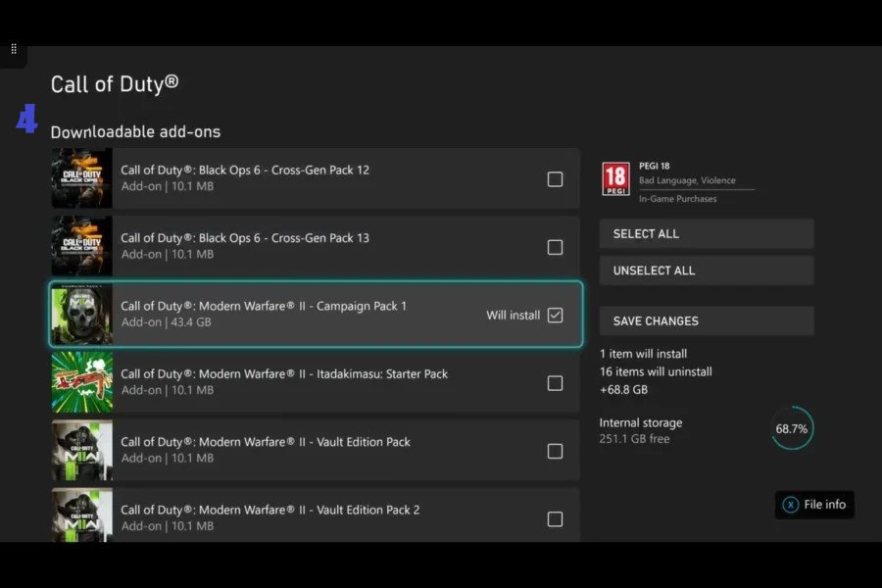Click 'Downloadable add-ons' heading

135,131
